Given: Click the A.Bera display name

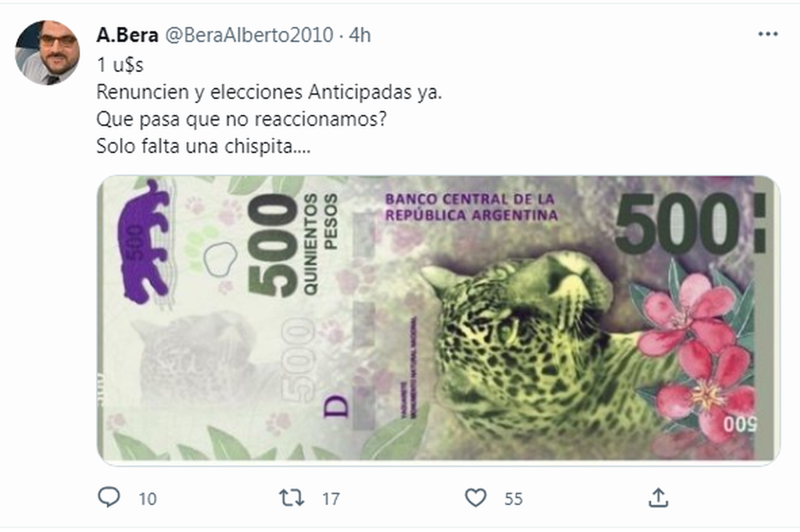Looking at the screenshot, I should click(127, 35).
